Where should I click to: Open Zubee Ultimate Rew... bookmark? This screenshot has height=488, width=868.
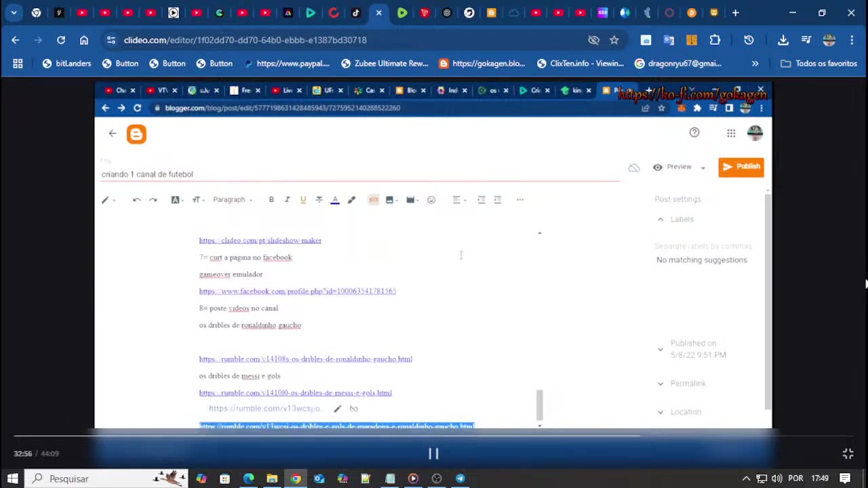click(384, 64)
